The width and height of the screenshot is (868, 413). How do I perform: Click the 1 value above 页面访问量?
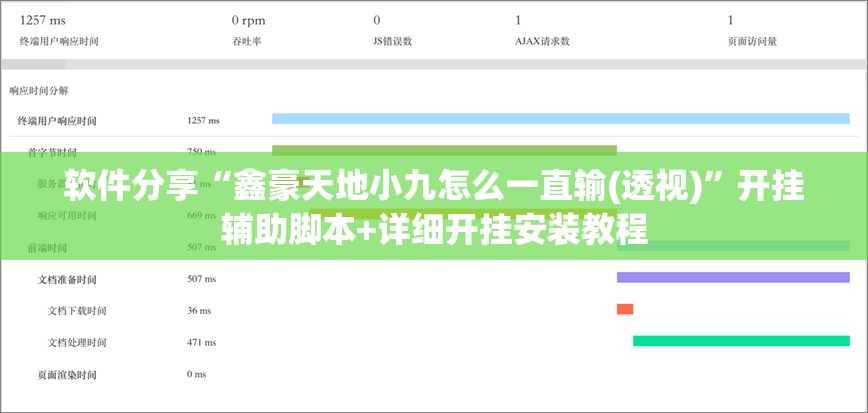pos(730,20)
